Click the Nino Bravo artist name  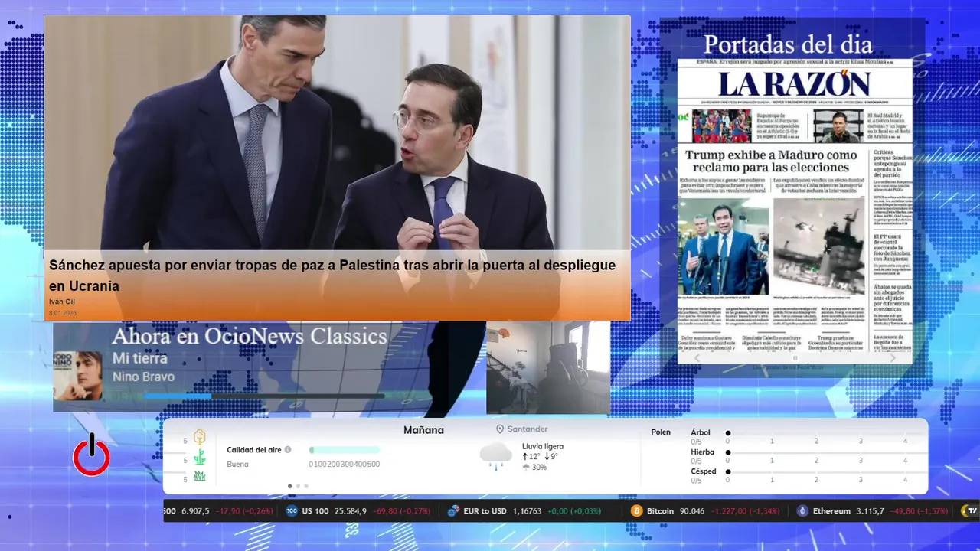143,377
